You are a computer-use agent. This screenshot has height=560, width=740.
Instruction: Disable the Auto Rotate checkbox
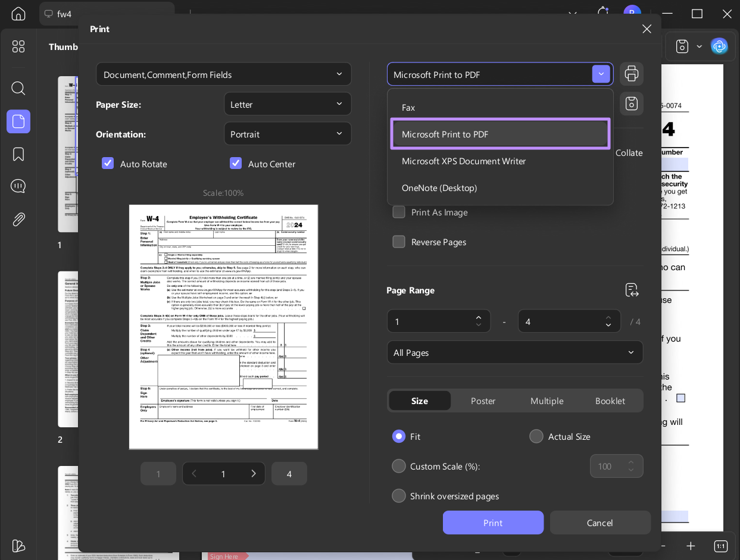[x=108, y=163]
